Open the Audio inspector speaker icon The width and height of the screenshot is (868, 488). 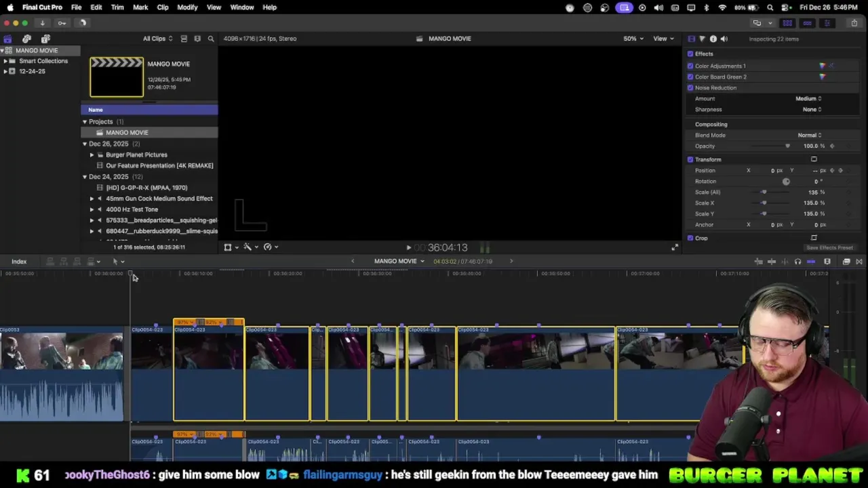click(724, 39)
